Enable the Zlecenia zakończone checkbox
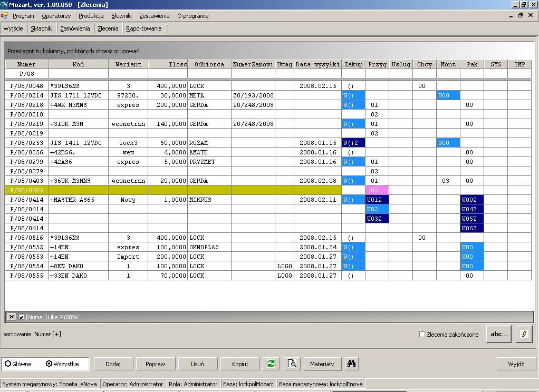Image resolution: width=539 pixels, height=392 pixels. pos(422,334)
